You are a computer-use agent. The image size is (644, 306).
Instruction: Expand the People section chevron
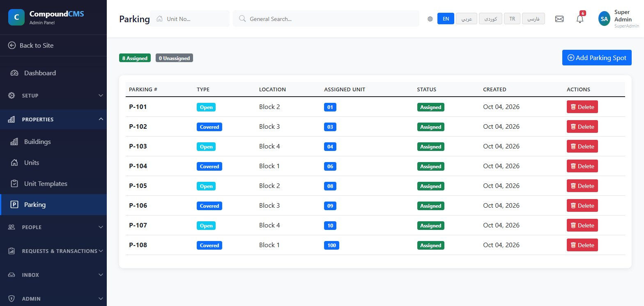point(101,227)
